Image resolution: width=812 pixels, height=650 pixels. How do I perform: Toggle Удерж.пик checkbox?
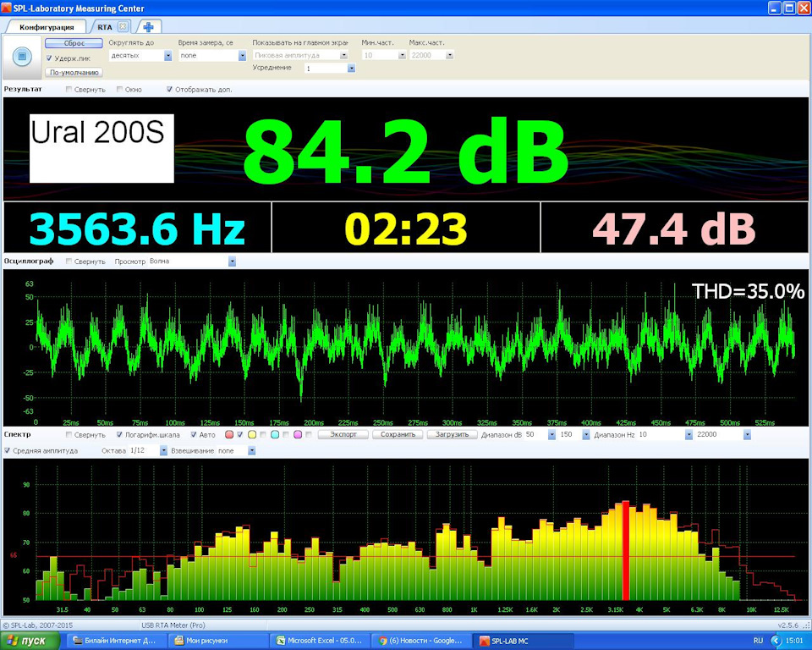(x=49, y=58)
